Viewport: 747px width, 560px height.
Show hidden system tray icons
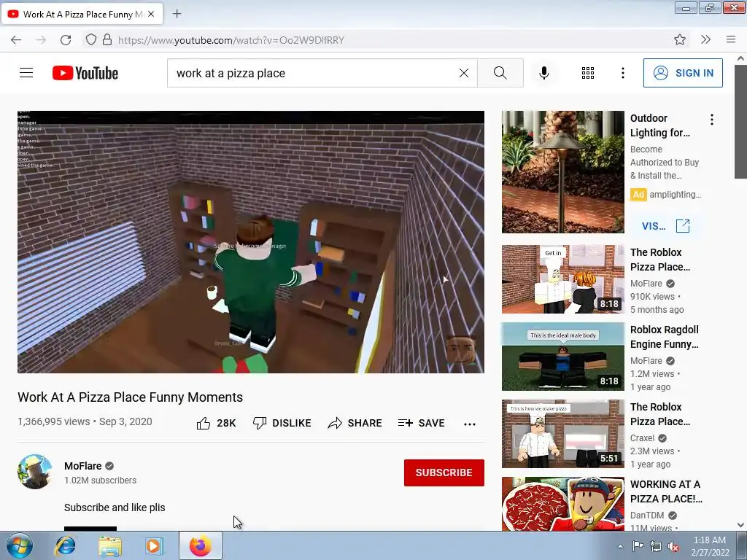coord(620,547)
